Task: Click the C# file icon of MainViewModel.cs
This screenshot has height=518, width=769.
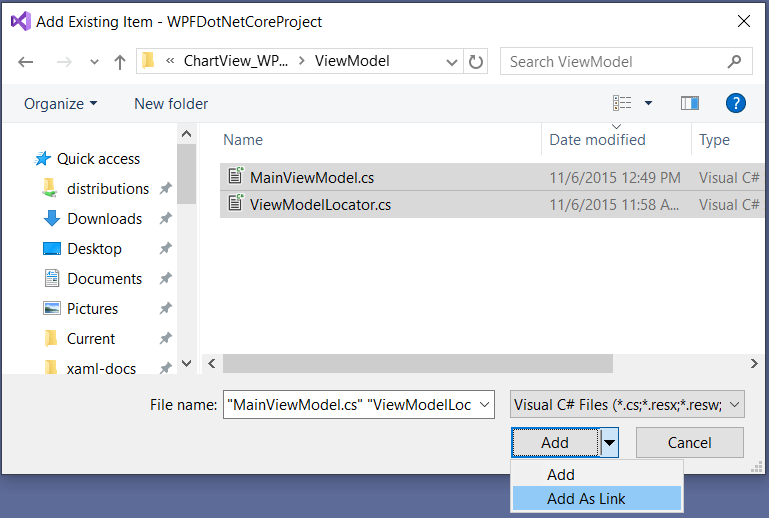Action: click(x=235, y=176)
